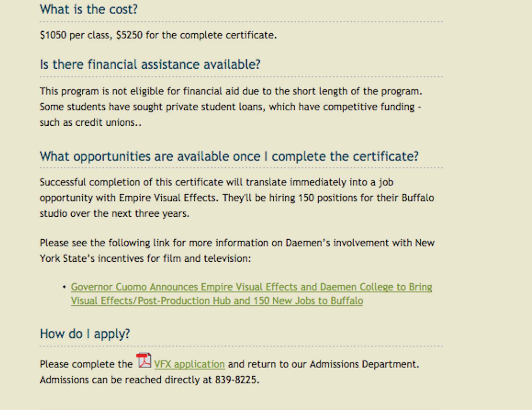The width and height of the screenshot is (532, 410).
Task: Click the PDF icon before VFX application
Action: (144, 360)
